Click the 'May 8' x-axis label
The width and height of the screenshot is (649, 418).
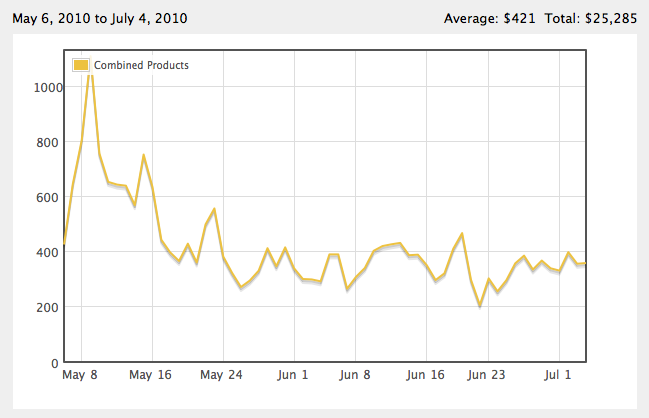[x=80, y=375]
